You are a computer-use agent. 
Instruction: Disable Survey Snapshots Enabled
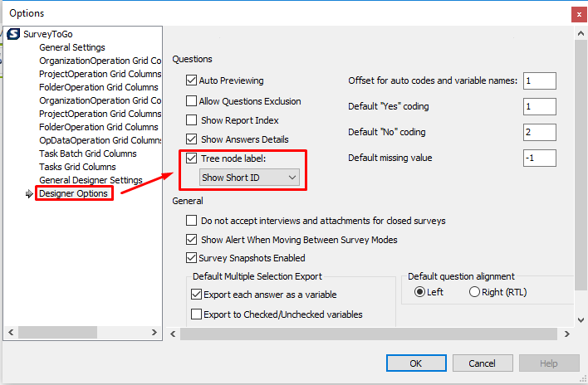191,258
